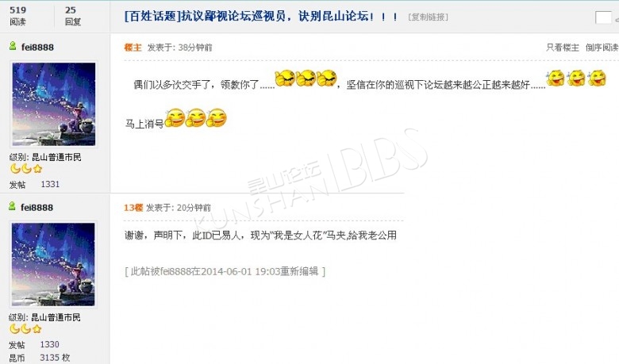The height and width of the screenshot is (364, 619).
Task: Click the first sunglasses emoticon after 领教你了
Action: pos(285,78)
